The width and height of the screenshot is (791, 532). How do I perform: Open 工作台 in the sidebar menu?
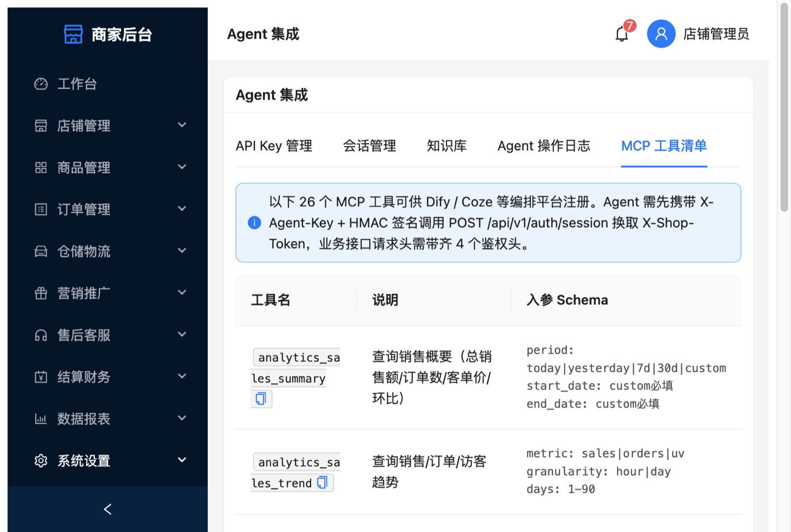coord(108,84)
